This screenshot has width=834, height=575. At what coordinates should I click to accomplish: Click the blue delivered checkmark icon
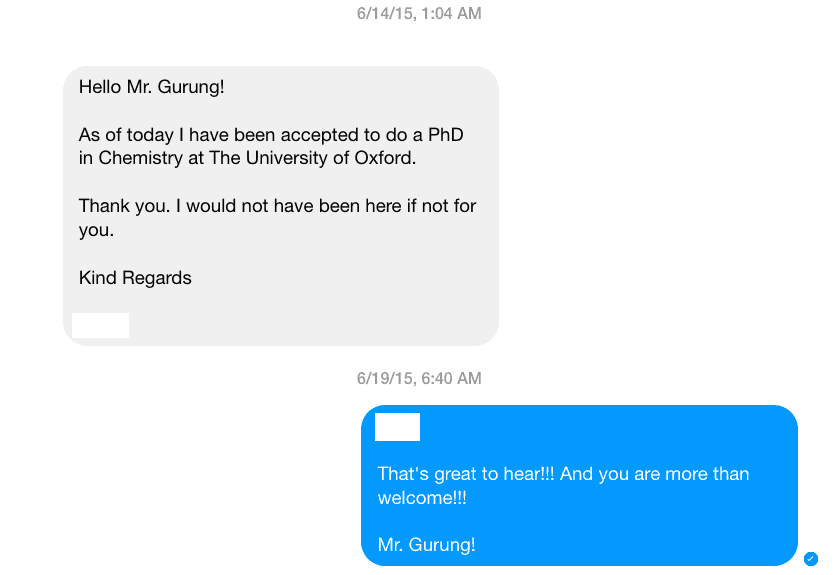coord(811,559)
